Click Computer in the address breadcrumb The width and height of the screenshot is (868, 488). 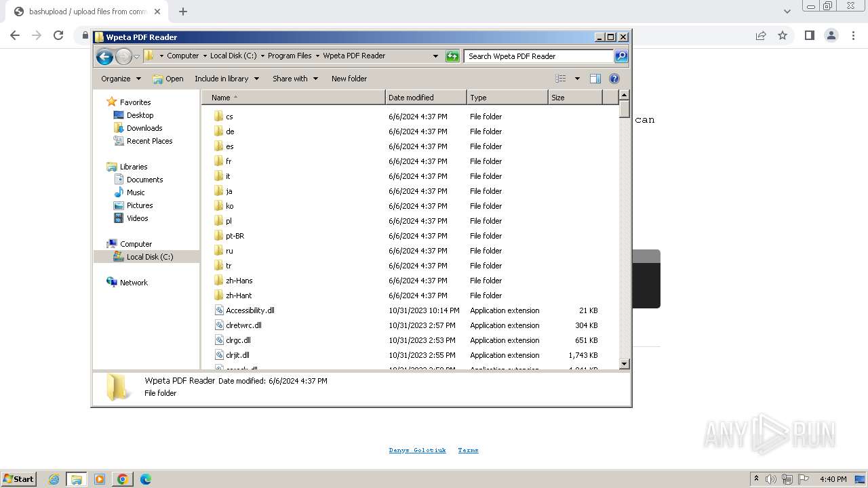[183, 56]
